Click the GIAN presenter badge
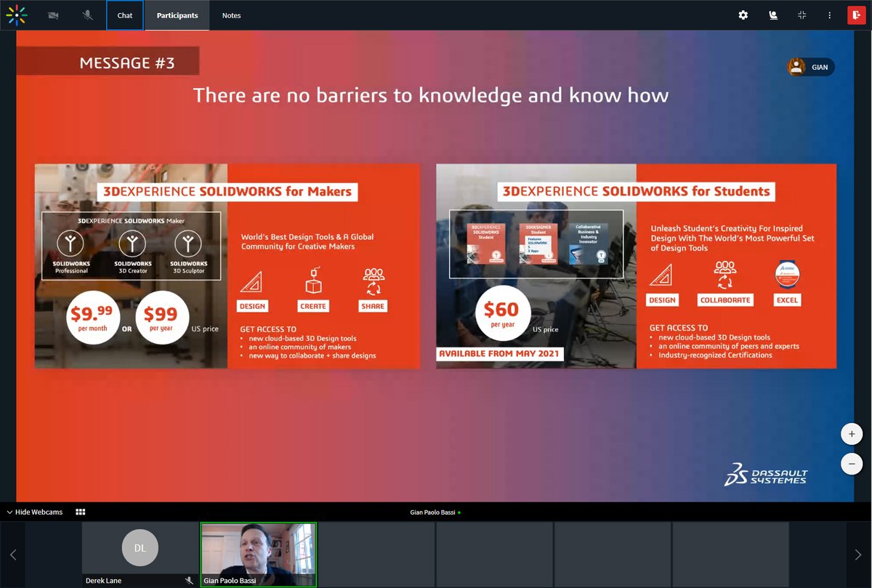Viewport: 872px width, 588px height. click(811, 67)
